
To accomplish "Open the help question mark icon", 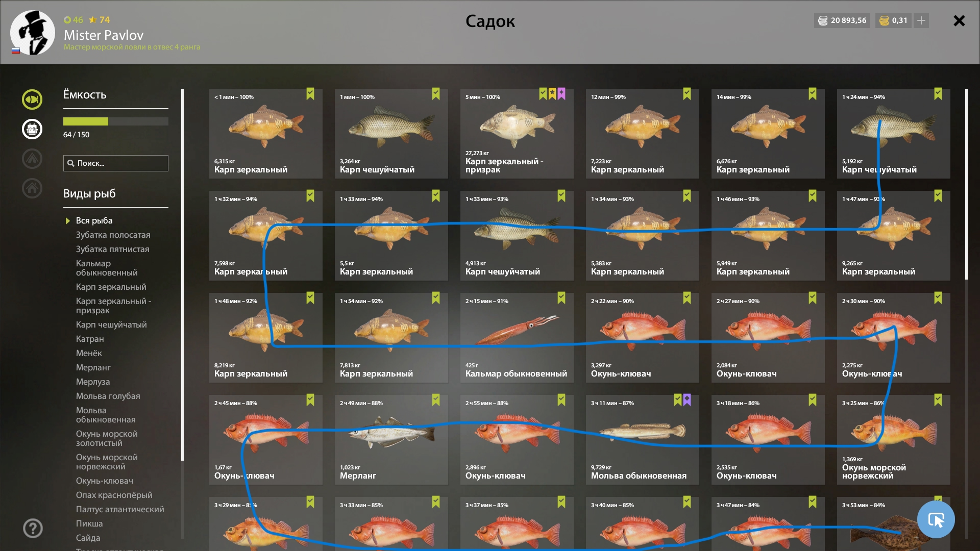I will pyautogui.click(x=33, y=528).
